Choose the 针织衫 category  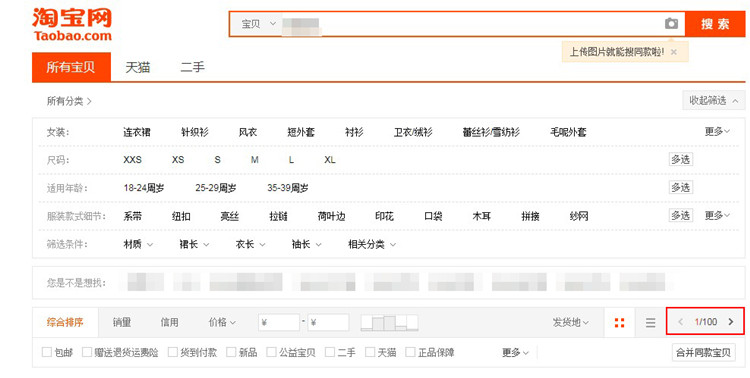[195, 132]
